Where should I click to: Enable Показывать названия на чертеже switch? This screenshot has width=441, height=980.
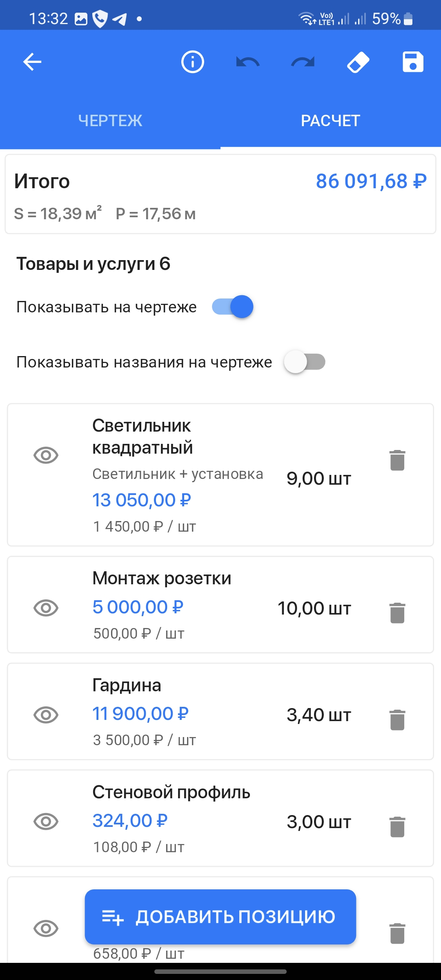(x=305, y=362)
